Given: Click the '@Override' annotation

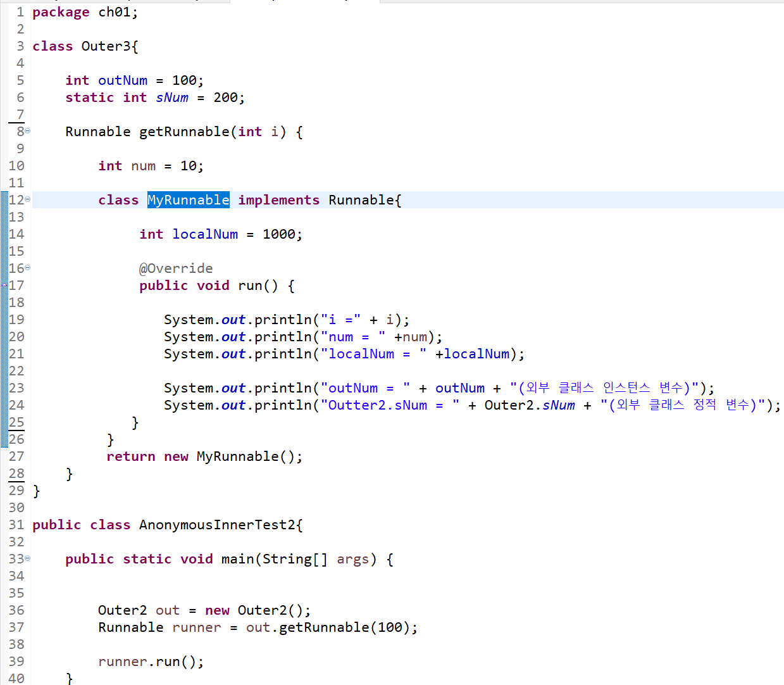Looking at the screenshot, I should pyautogui.click(x=176, y=268).
